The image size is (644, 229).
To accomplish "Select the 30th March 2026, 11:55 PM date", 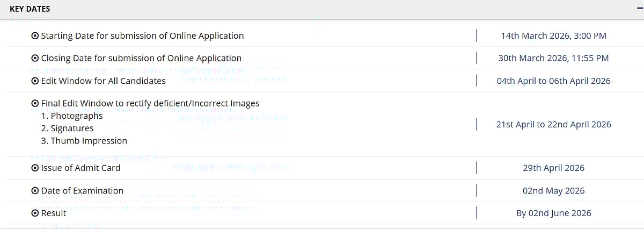I will [553, 59].
